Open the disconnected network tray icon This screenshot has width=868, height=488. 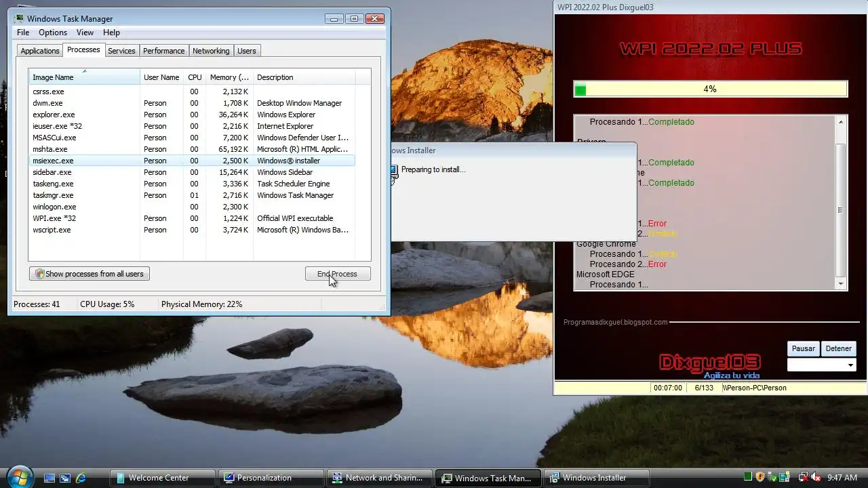[x=803, y=477]
